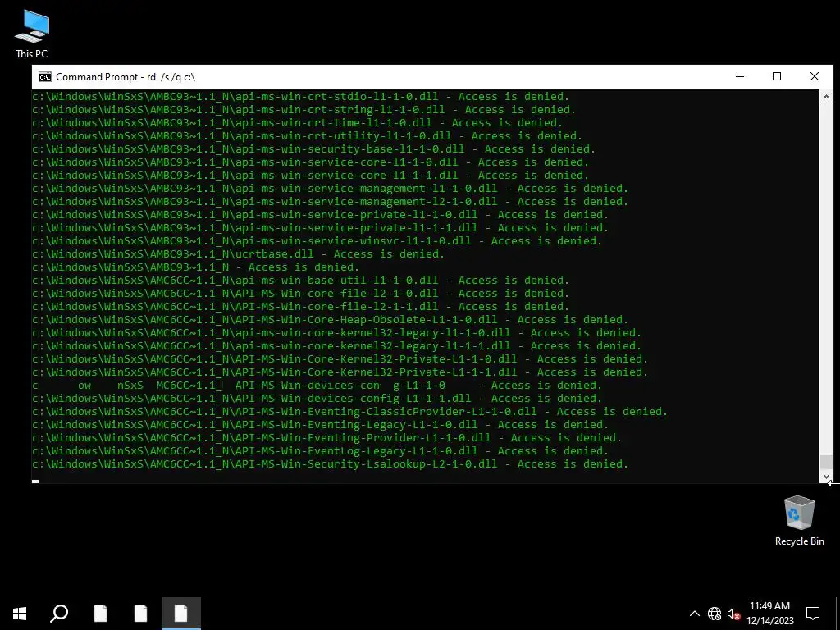This screenshot has width=840, height=630.
Task: Click the api-ms-win-base-util-l1-1-0.dll line
Action: tap(300, 281)
